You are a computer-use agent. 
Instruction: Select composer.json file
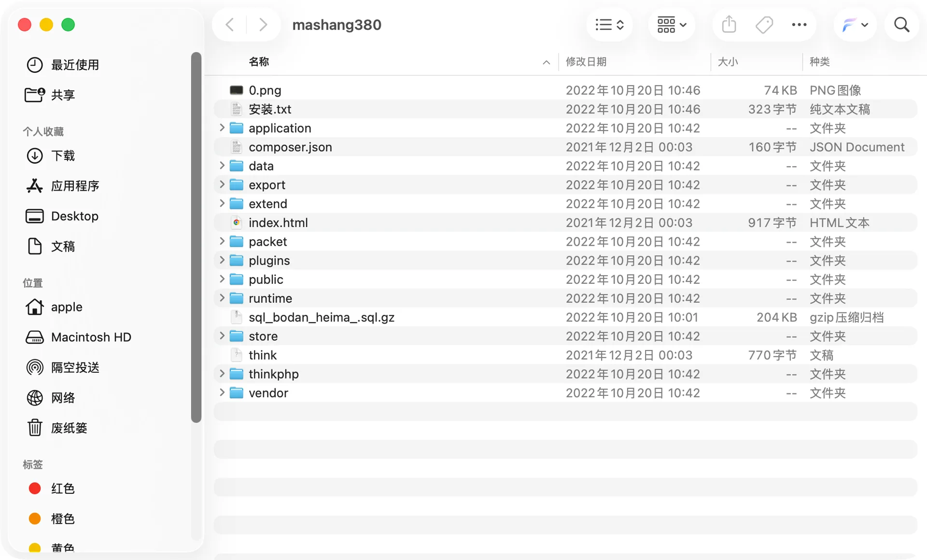tap(565, 147)
